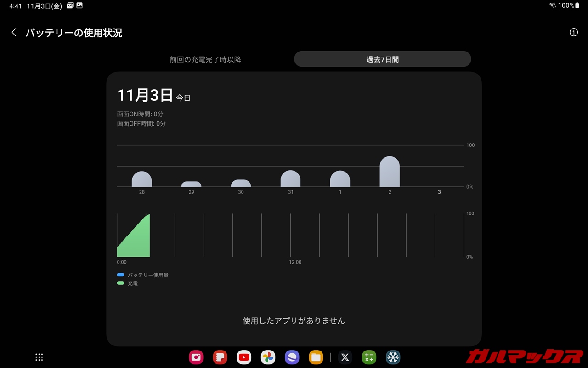588x368 pixels.
Task: Open Google Photos from the taskbar
Action: click(268, 357)
